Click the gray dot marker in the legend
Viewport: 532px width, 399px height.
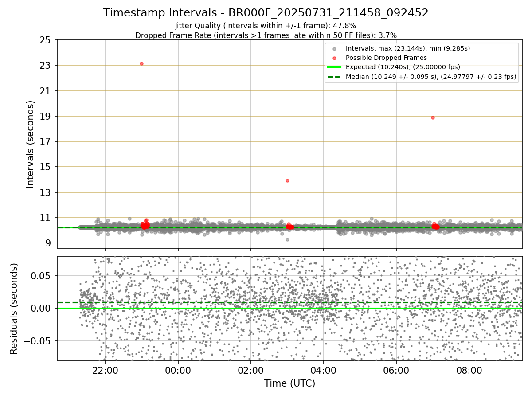click(334, 48)
